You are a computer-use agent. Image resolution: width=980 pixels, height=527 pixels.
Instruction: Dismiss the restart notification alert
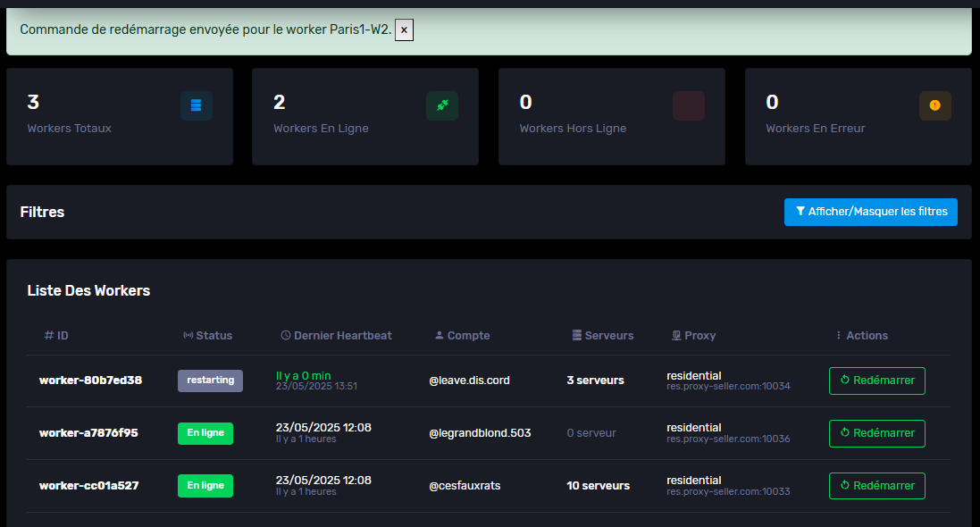coord(404,29)
